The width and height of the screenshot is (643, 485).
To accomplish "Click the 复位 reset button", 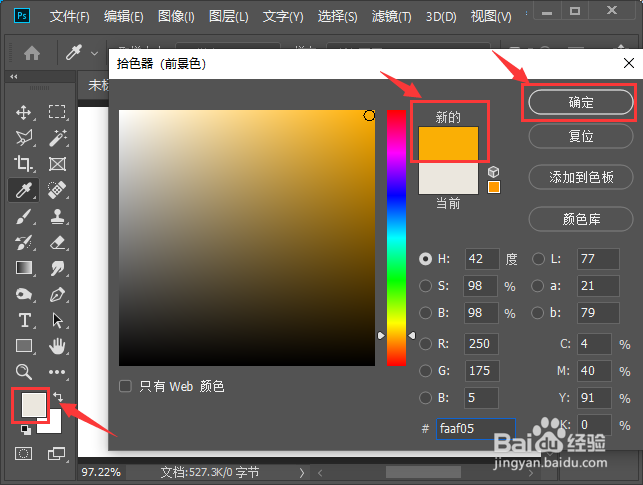I will (x=581, y=136).
